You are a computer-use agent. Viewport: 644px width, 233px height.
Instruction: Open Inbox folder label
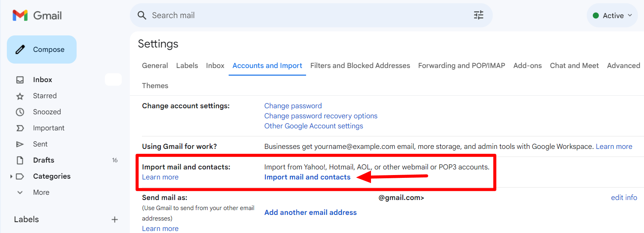tap(43, 80)
